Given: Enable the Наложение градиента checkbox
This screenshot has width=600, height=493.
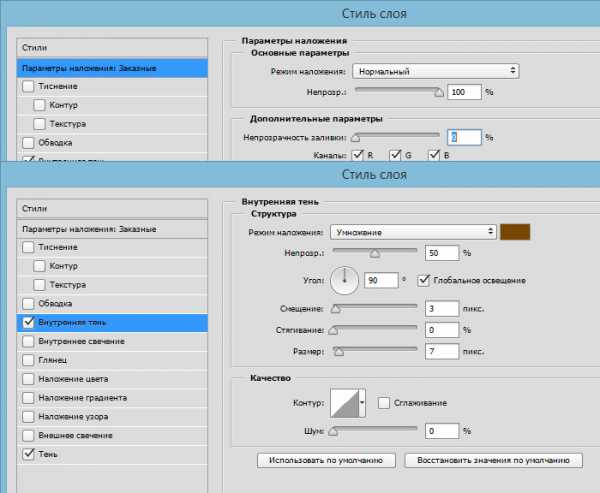Looking at the screenshot, I should 28,398.
